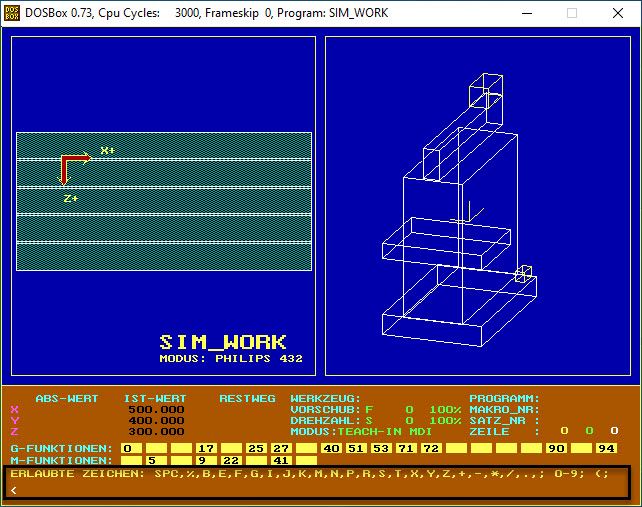The image size is (642, 507).
Task: Click the pink Z axis row label
Action: pos(15,432)
